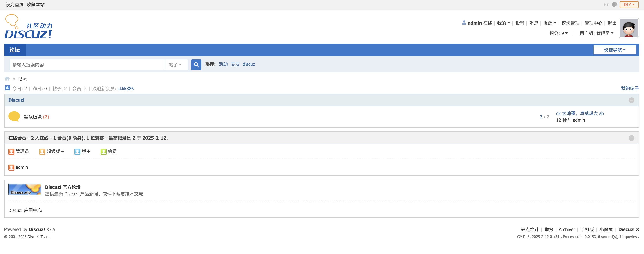Open the DIY dropdown button
Screen dimensions: 644x254
click(629, 5)
